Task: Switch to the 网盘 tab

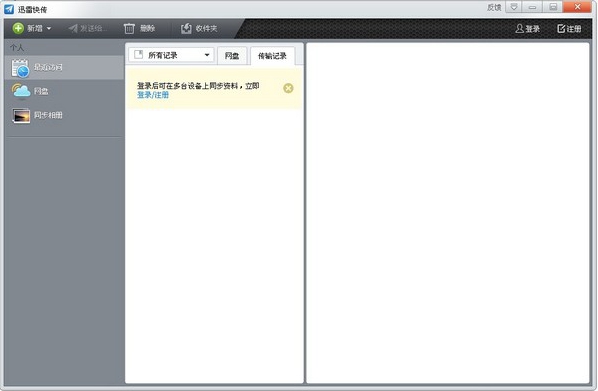Action: click(232, 56)
